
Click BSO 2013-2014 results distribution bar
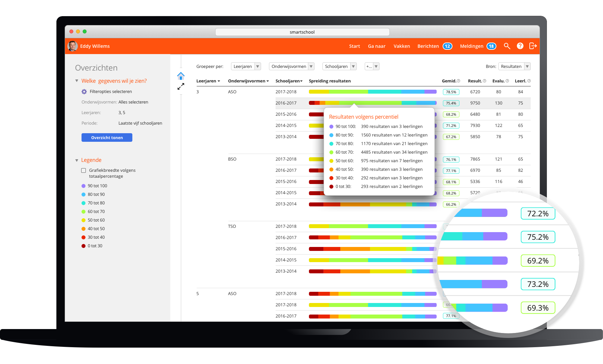pyautogui.click(x=373, y=204)
